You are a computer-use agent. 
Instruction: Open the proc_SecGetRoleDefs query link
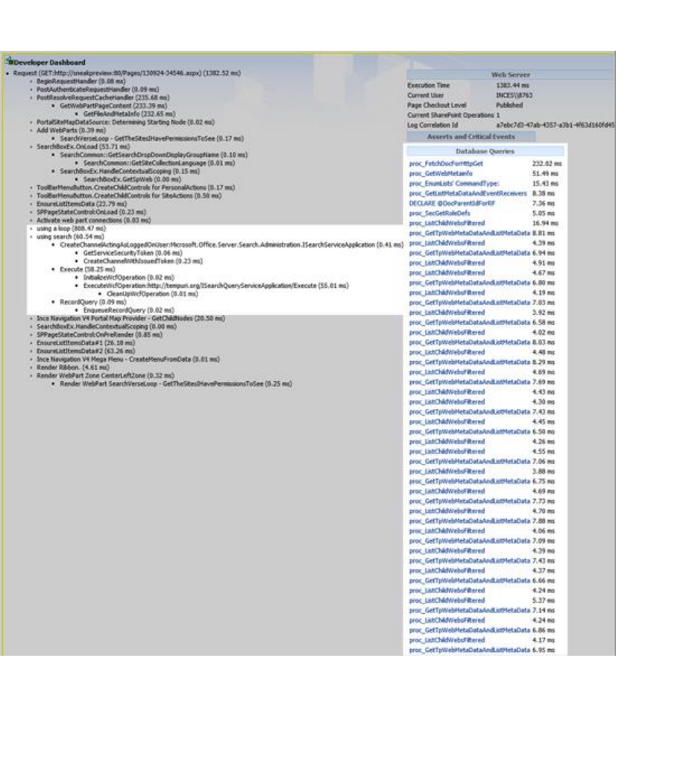click(x=439, y=213)
